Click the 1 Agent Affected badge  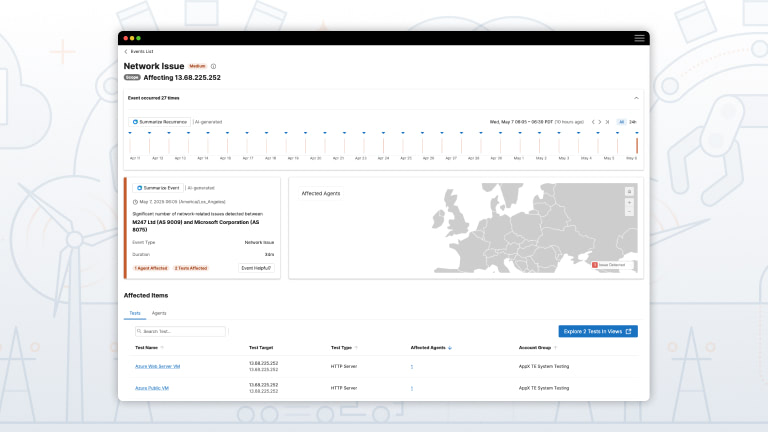tap(151, 268)
